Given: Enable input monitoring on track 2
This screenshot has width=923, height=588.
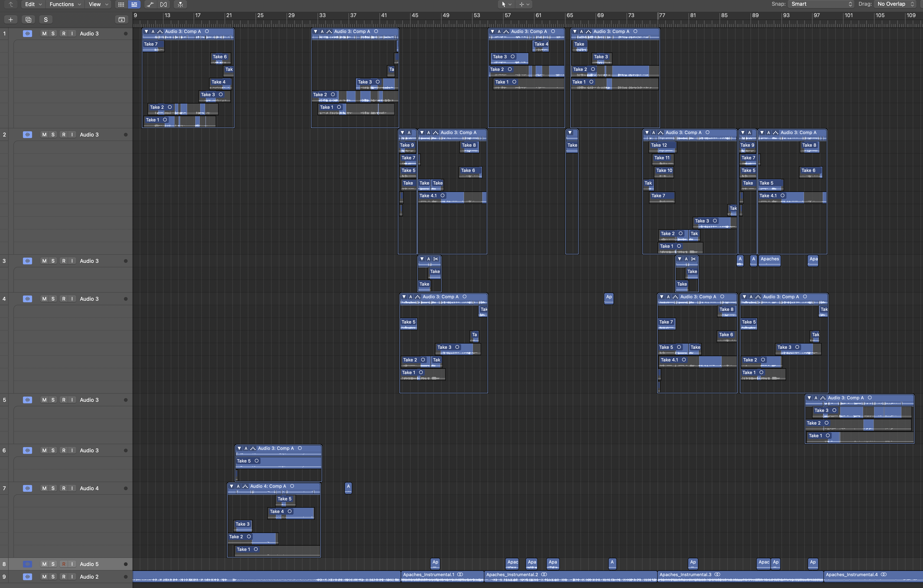Looking at the screenshot, I should 72,134.
